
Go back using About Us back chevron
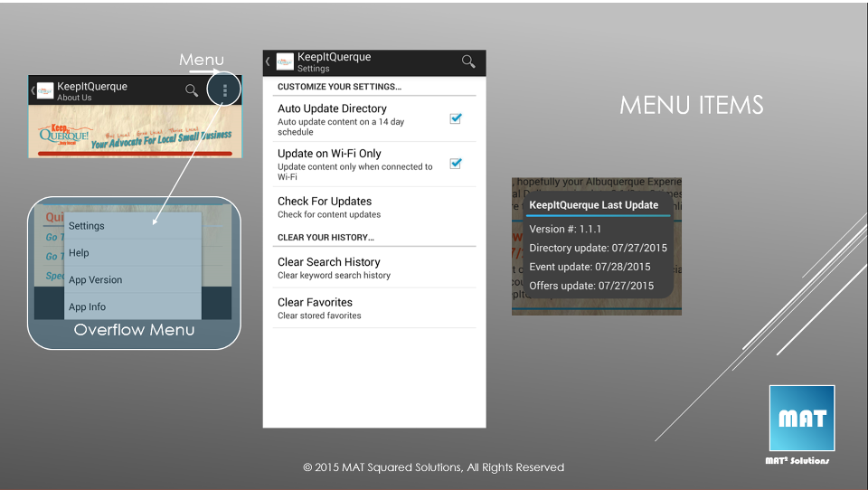tap(33, 90)
